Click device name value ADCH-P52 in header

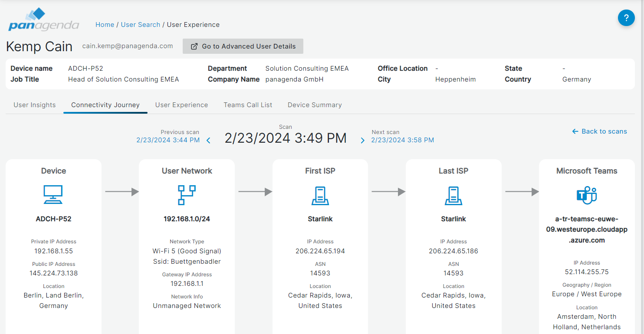coord(85,69)
